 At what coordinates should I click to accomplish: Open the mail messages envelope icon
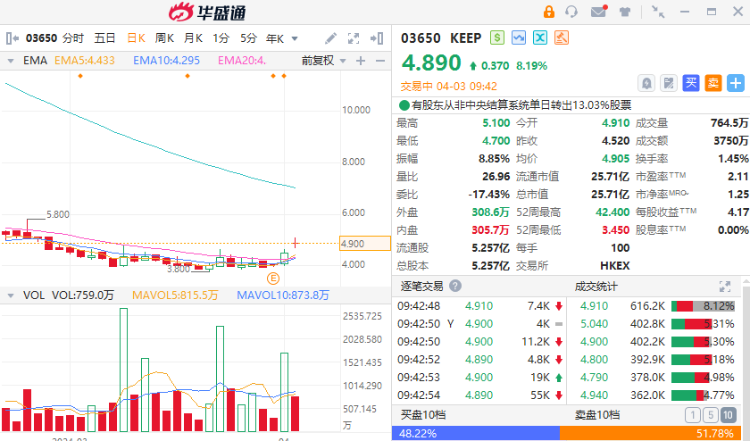coord(598,11)
